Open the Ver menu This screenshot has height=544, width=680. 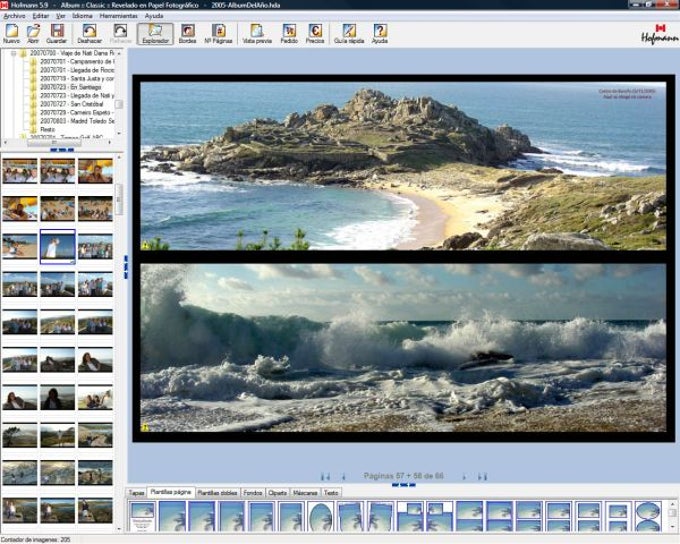coord(61,16)
